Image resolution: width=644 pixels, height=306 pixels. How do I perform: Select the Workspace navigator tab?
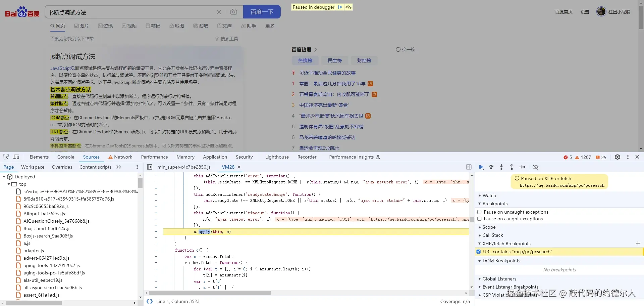click(33, 167)
